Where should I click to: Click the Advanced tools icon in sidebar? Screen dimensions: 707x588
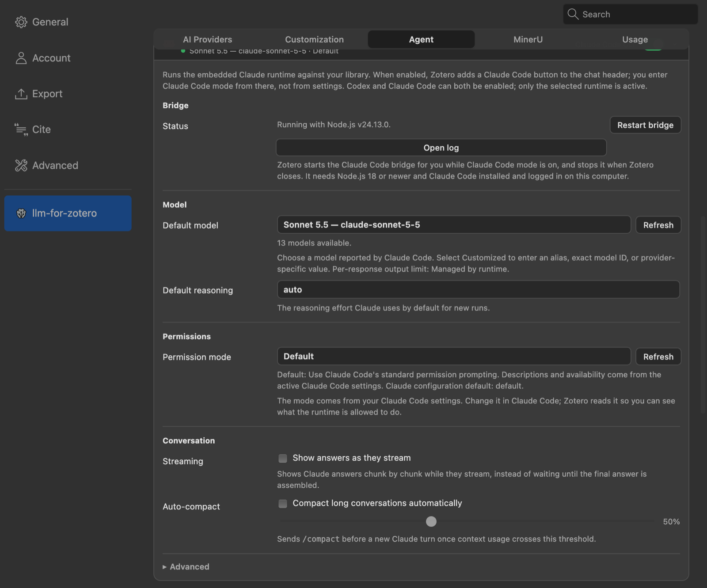click(x=21, y=165)
